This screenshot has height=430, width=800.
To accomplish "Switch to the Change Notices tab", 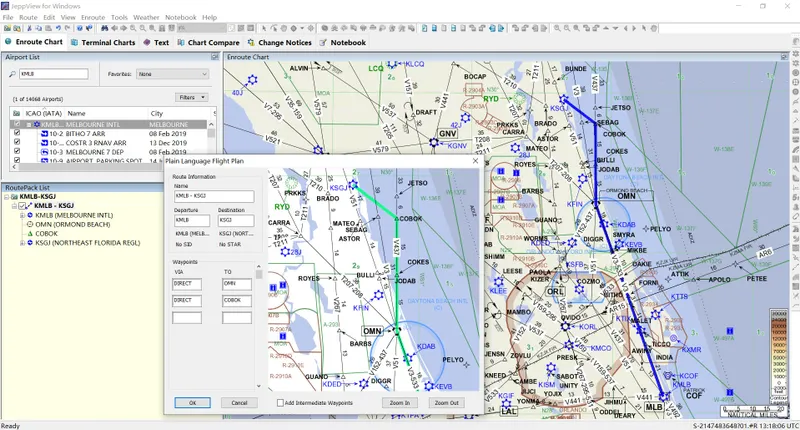I will coord(280,42).
